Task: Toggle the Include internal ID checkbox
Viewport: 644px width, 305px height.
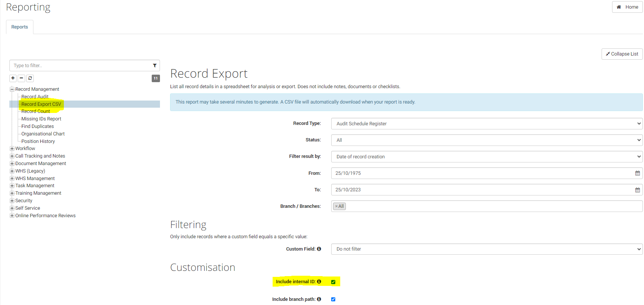Action: click(333, 282)
